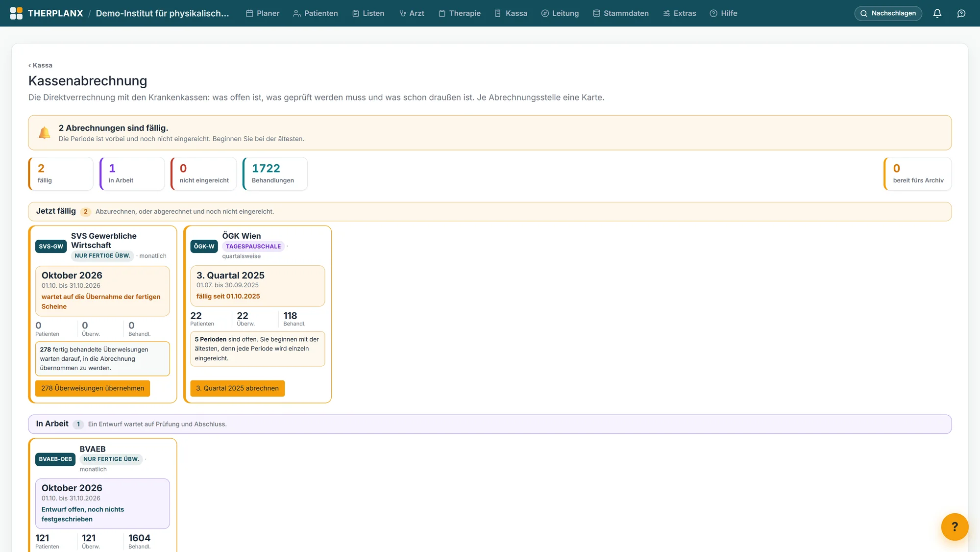Open the Kassa menu

coord(511,13)
